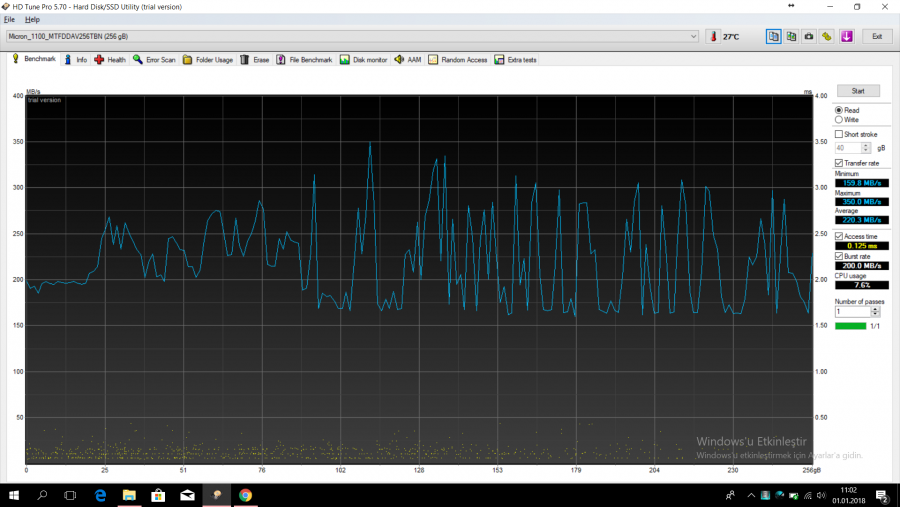Open the Random Access tab
Image resolution: width=900 pixels, height=507 pixels.
pos(457,60)
